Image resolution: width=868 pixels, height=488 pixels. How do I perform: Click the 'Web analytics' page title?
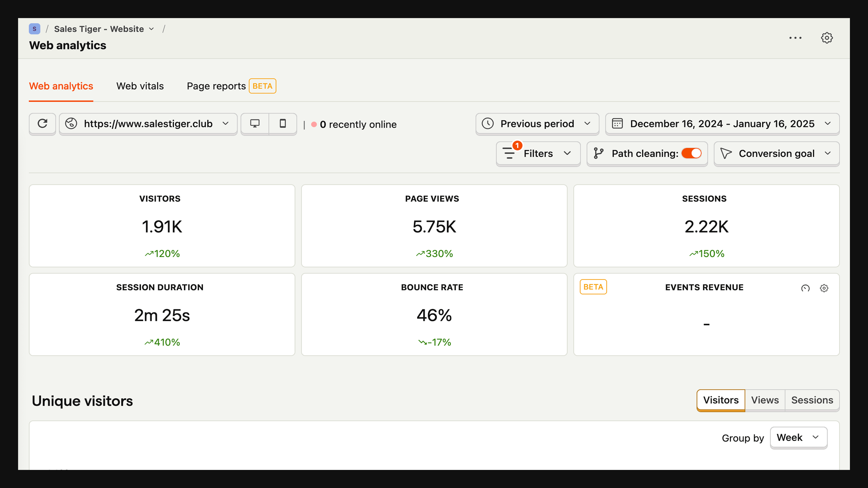(68, 45)
